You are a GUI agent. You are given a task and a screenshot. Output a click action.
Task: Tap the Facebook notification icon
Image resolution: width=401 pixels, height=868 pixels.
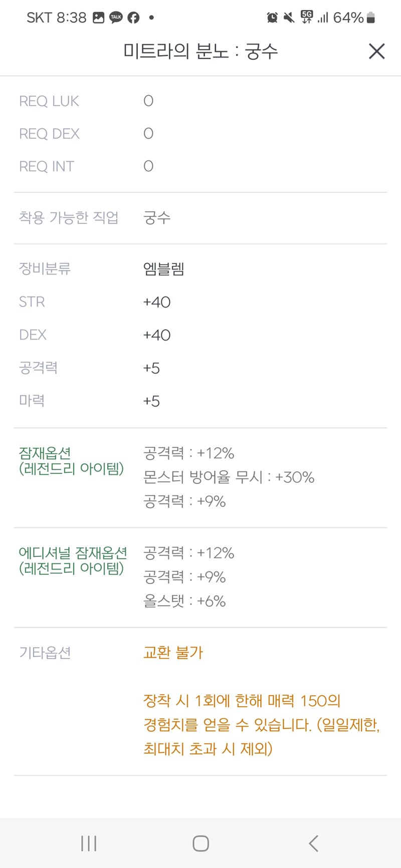tap(133, 18)
